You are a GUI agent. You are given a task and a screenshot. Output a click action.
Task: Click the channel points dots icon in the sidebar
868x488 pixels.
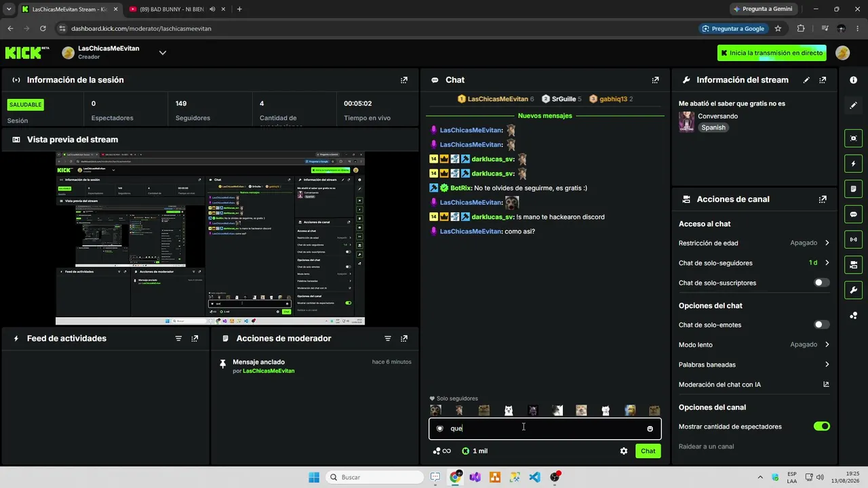pos(853,315)
